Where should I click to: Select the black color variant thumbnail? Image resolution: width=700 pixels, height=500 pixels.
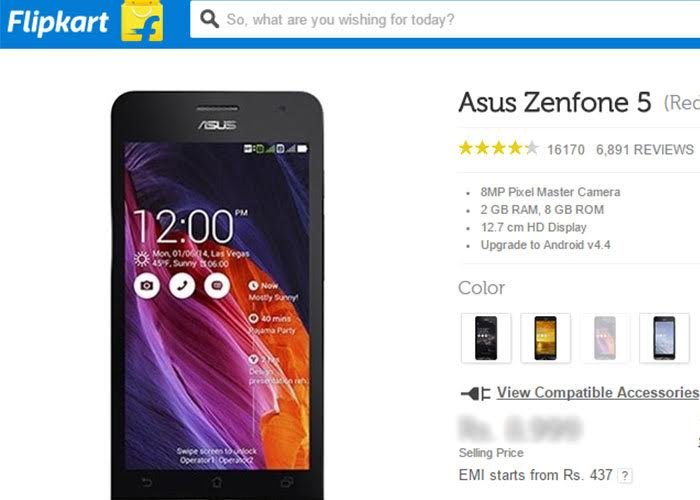point(486,338)
